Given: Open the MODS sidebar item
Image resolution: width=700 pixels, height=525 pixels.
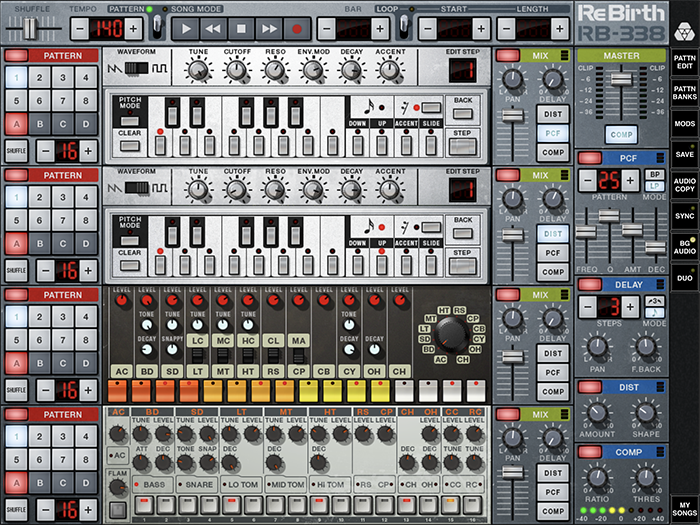Looking at the screenshot, I should (x=684, y=124).
